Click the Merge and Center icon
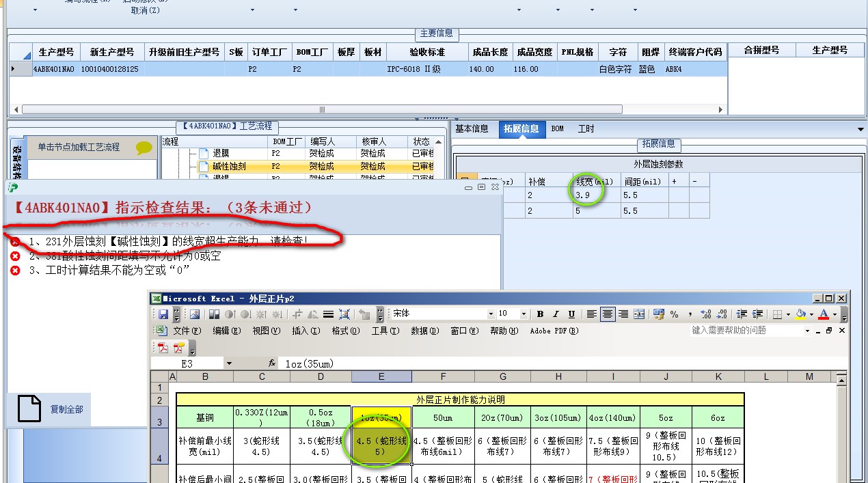The width and height of the screenshot is (868, 483). tap(639, 314)
